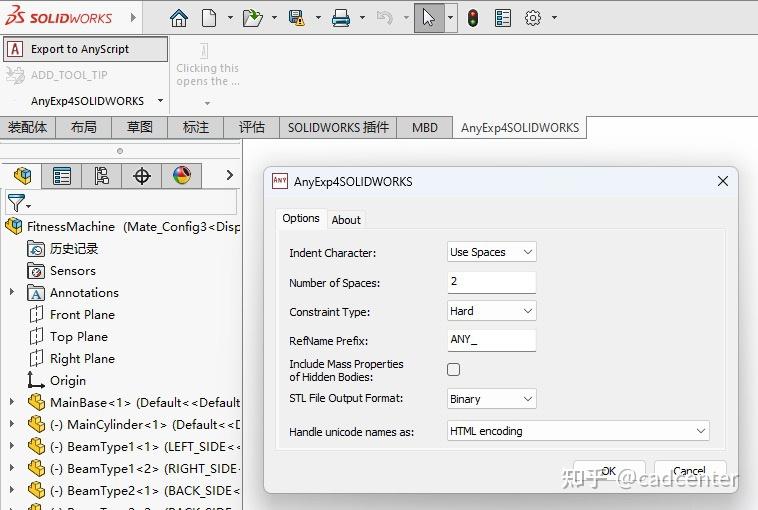Open the AnyExp4SOLIDWORKS toolbar group dropdown
758x510 pixels.
160,101
